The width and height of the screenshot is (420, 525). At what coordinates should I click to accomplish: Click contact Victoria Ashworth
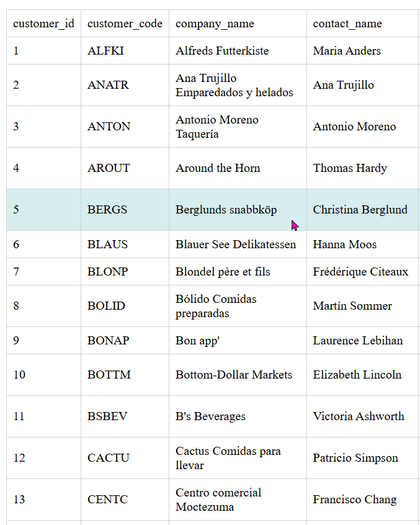(x=358, y=416)
